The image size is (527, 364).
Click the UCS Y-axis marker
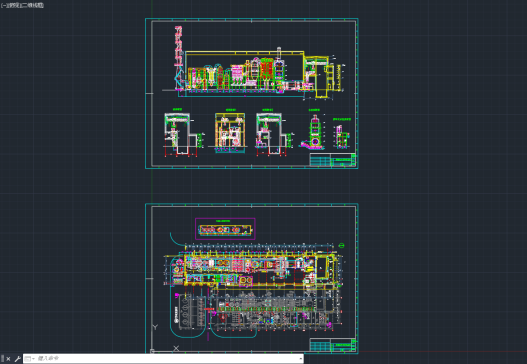155,327
